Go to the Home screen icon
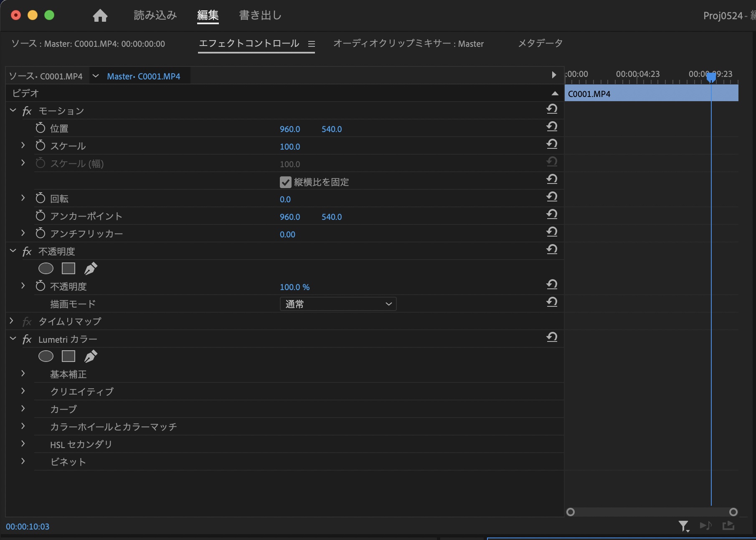 click(100, 15)
